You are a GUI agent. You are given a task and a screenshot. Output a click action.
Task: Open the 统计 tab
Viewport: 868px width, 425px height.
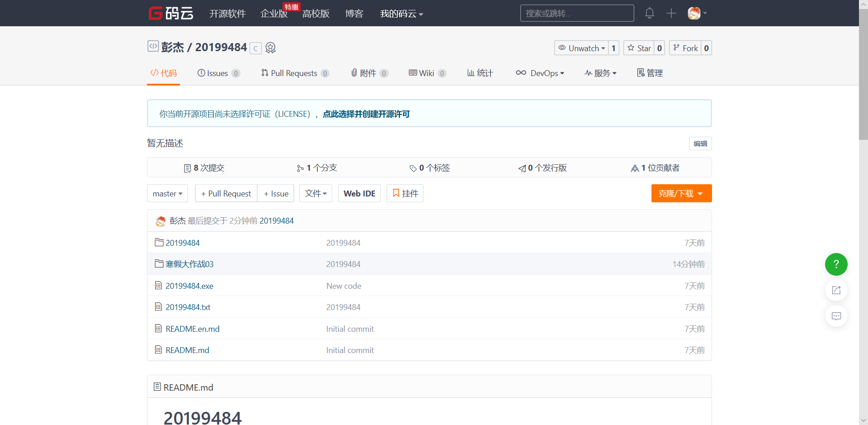480,73
